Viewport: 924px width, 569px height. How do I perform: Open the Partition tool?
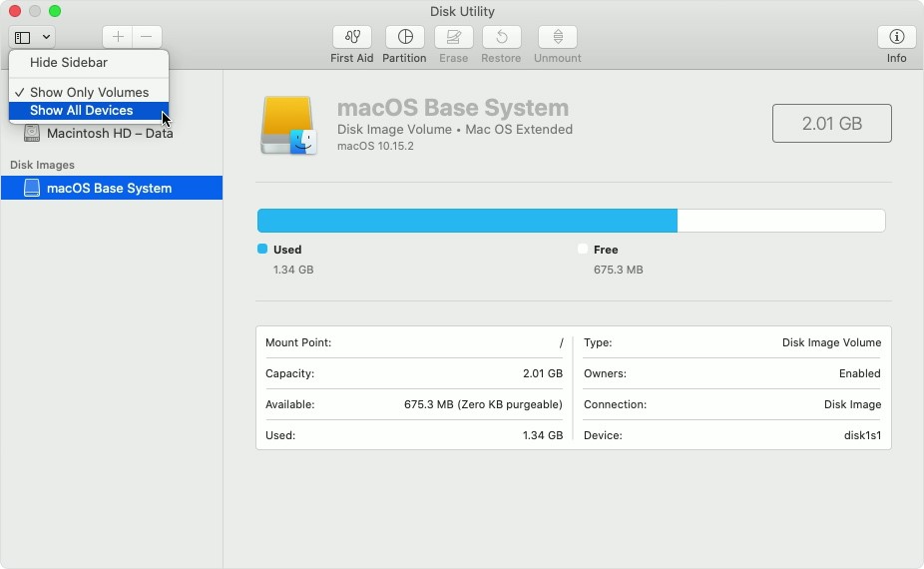pyautogui.click(x=405, y=37)
